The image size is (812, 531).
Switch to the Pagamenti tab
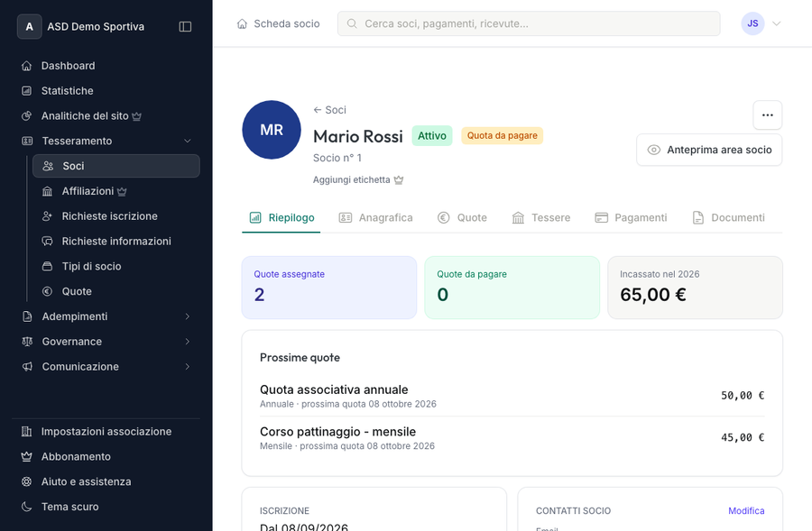pyautogui.click(x=631, y=218)
